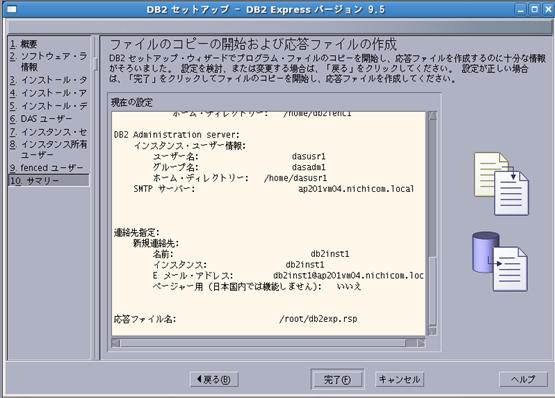Viewport: 555px width, 398px height.
Task: Click vertical scrollbar down arrow
Action: point(432,331)
